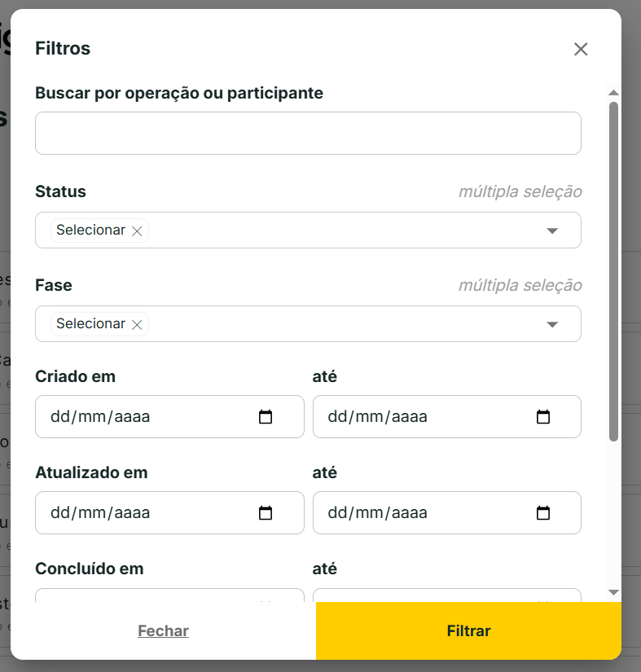Expand the Status dropdown arrow
This screenshot has height=672, width=641.
552,231
